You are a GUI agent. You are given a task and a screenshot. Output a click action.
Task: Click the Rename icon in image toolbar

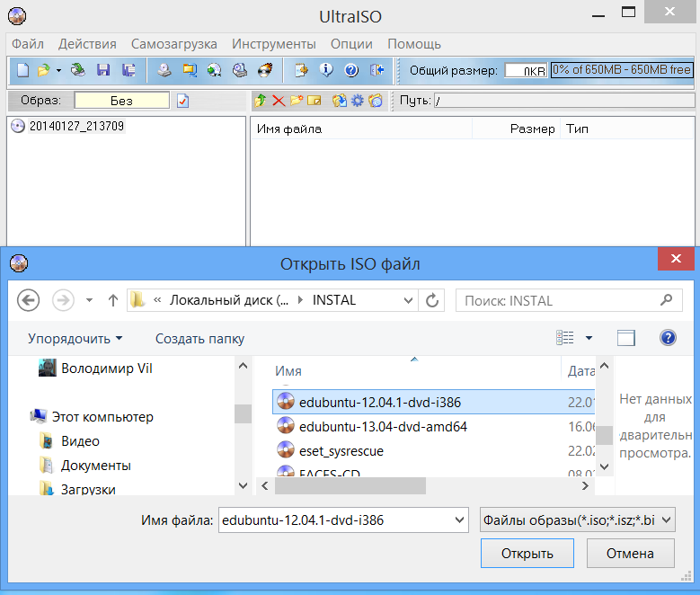coord(315,101)
